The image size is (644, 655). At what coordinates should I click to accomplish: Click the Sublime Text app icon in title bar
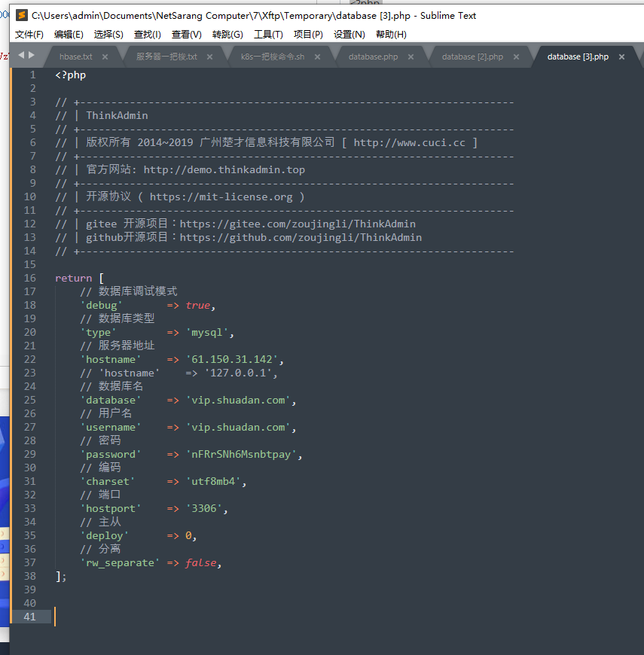point(21,16)
